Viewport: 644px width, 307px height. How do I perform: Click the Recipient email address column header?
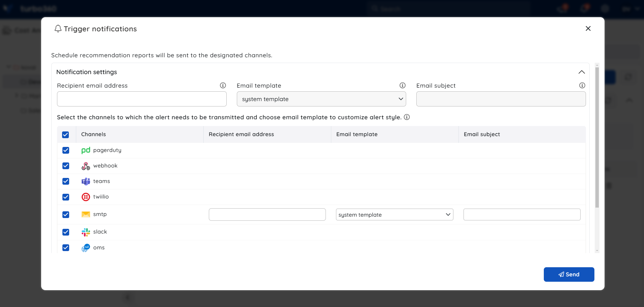pyautogui.click(x=241, y=134)
